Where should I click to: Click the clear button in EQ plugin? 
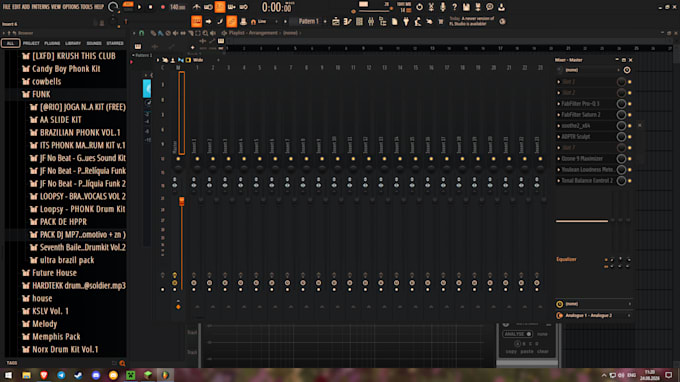[543, 351]
